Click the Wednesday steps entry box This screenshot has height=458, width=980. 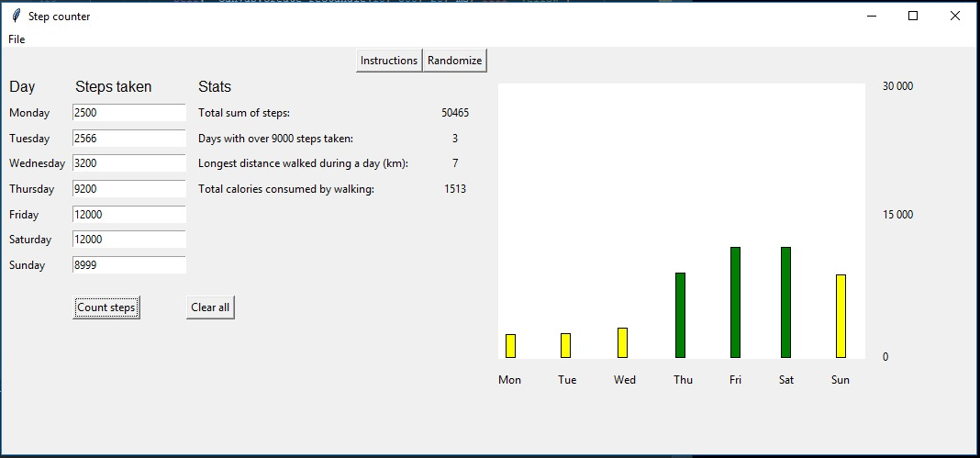pos(129,163)
